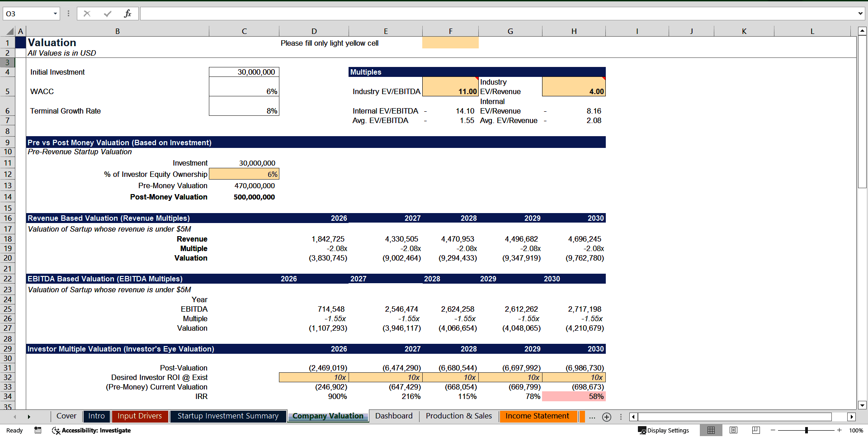Select the 2026 Desired ROI 10x cell
The width and height of the screenshot is (868, 437).
314,377
